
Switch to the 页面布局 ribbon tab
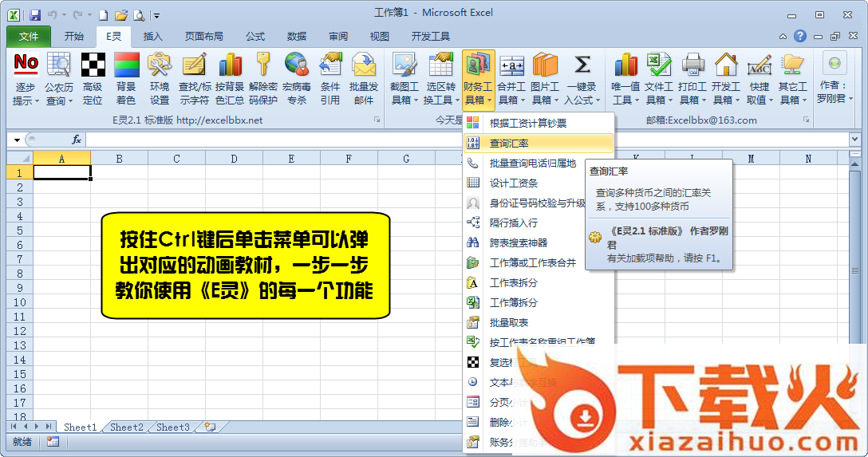tap(203, 37)
